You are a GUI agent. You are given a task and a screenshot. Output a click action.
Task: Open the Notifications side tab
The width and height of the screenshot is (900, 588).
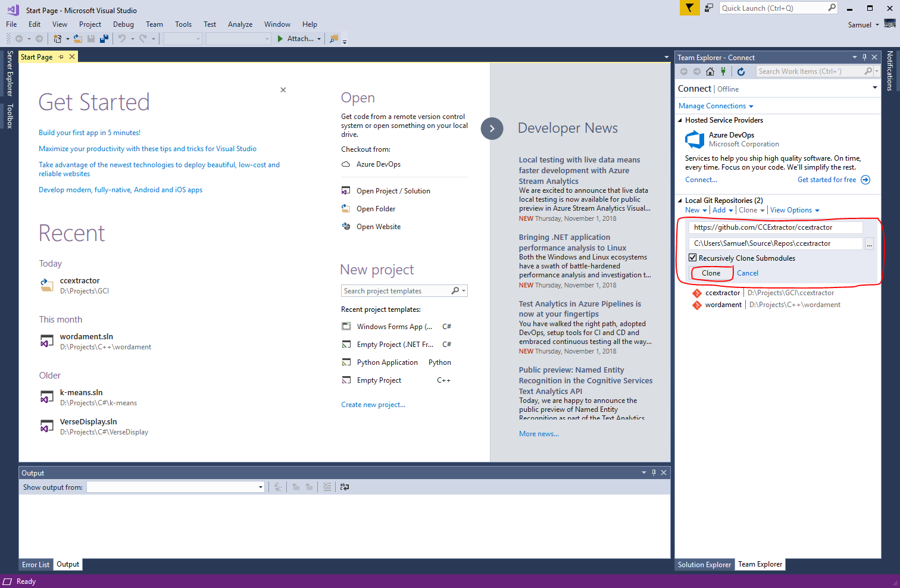pos(890,71)
